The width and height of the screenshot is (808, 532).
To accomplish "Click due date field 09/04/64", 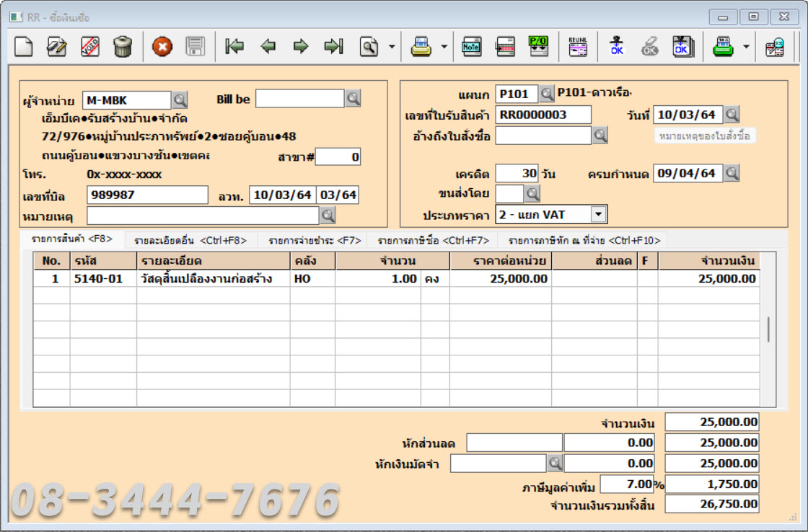I will 688,174.
